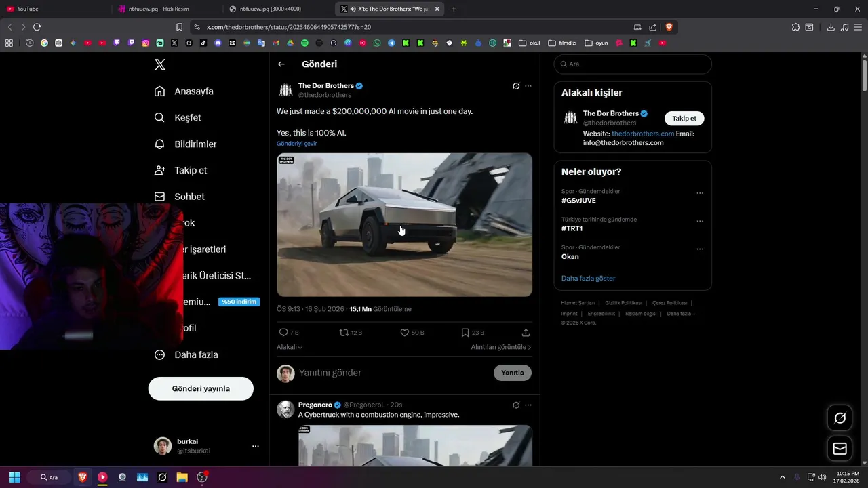Open File Explorer from taskbar
Screen dimensions: 868x488
[x=182, y=477]
